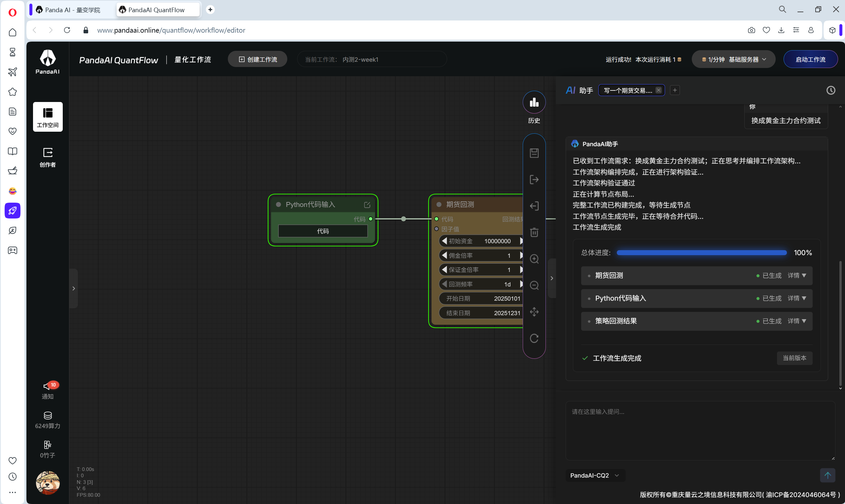Screen dimensions: 845x504
Task: Toggle collapse dot on Python代码输入 node
Action: (278, 204)
